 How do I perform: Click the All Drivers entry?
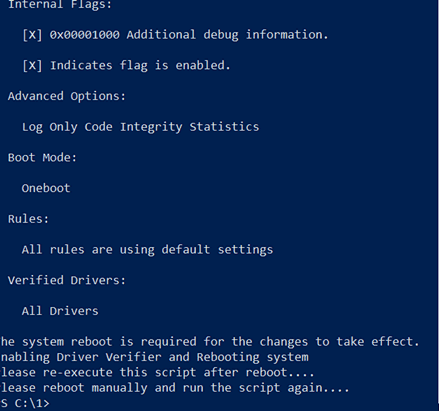pyautogui.click(x=60, y=311)
